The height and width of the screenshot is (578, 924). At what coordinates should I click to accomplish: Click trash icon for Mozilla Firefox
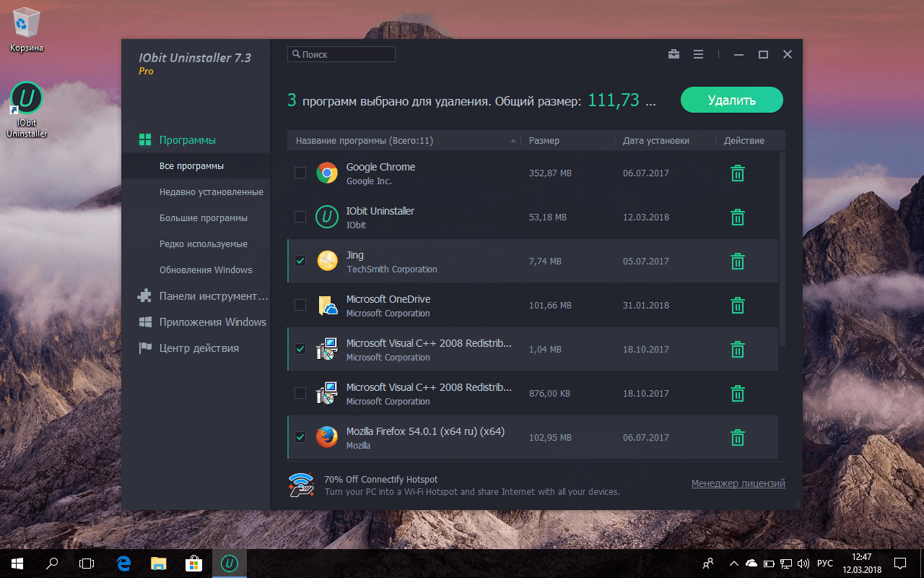[x=737, y=438]
